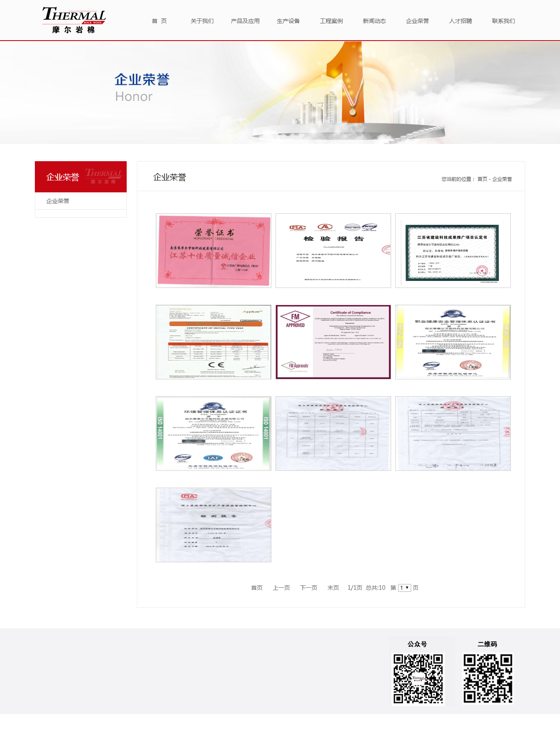Open the FM Approved compliance certificate

(x=333, y=342)
